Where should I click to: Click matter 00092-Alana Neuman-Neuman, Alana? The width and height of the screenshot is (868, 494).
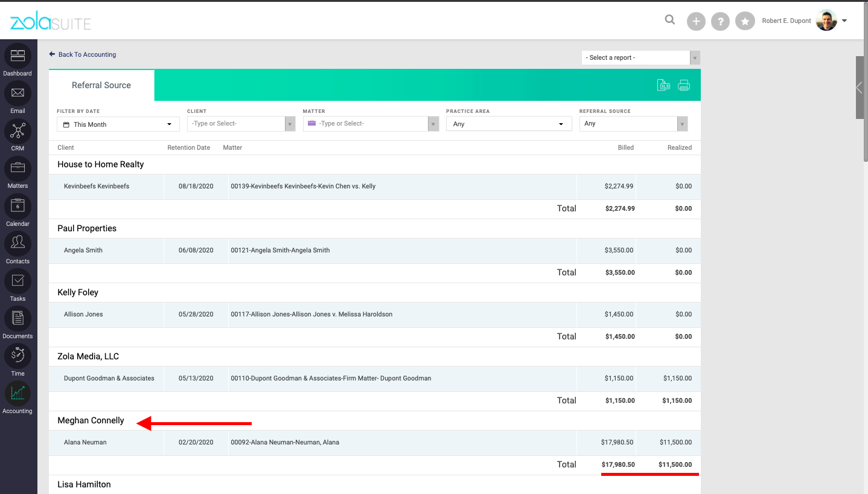pos(285,442)
